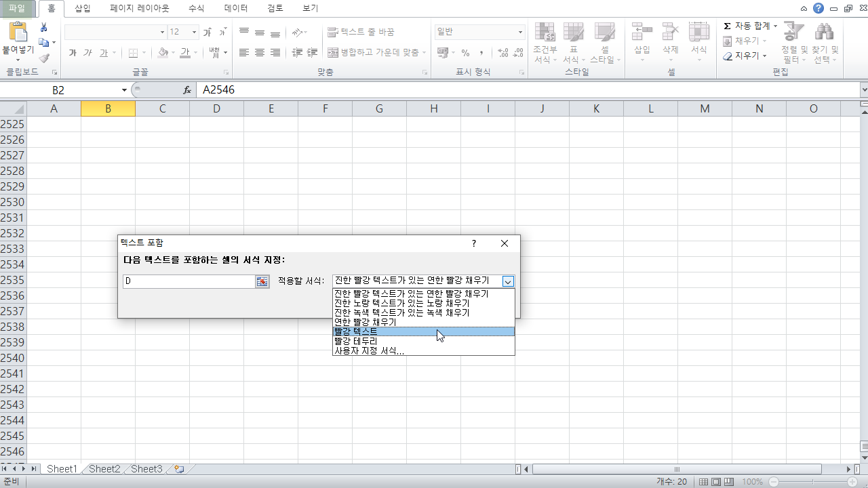Open the 표 서식 table format gallery
The height and width of the screenshot is (488, 868).
coord(574,43)
